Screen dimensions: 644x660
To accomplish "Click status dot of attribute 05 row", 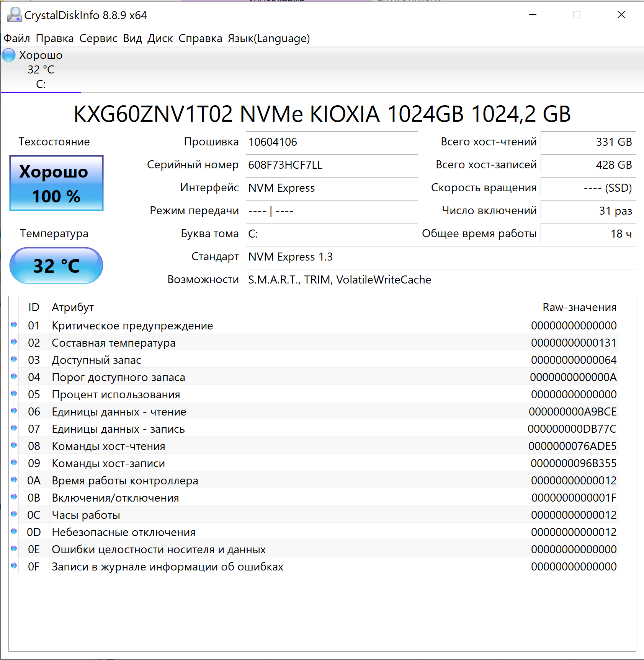I will point(14,393).
